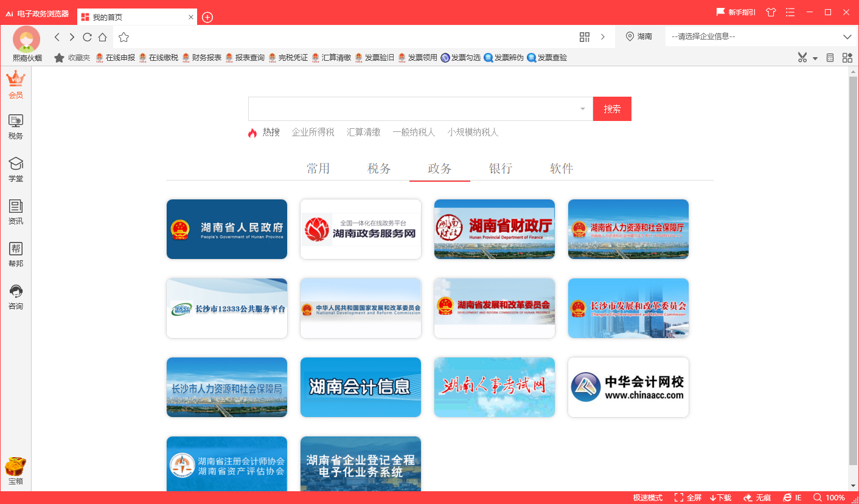Screen dimensions: 859x504
Task: Open the 发票辨伪 bookmark
Action: (x=504, y=58)
